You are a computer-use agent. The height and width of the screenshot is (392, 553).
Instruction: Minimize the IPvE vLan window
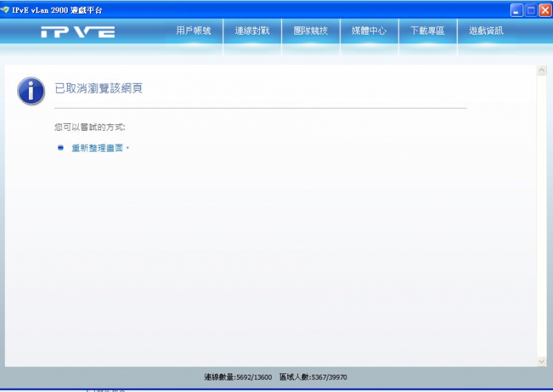pyautogui.click(x=516, y=10)
